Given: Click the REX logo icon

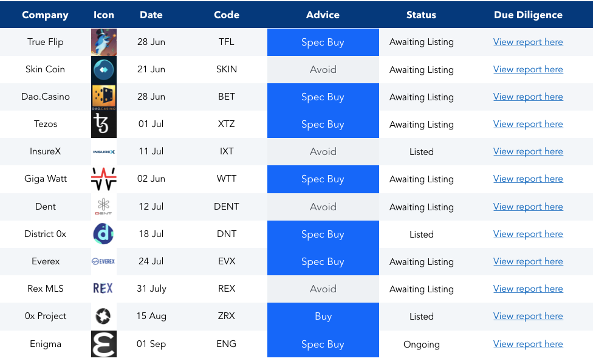Looking at the screenshot, I should (104, 289).
